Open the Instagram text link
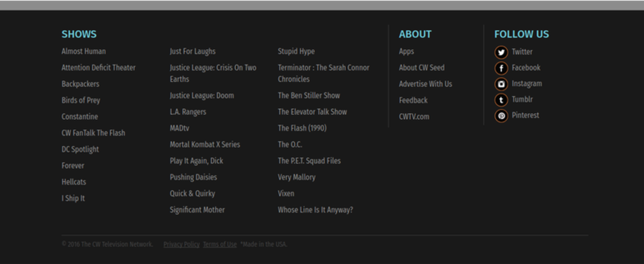 527,83
